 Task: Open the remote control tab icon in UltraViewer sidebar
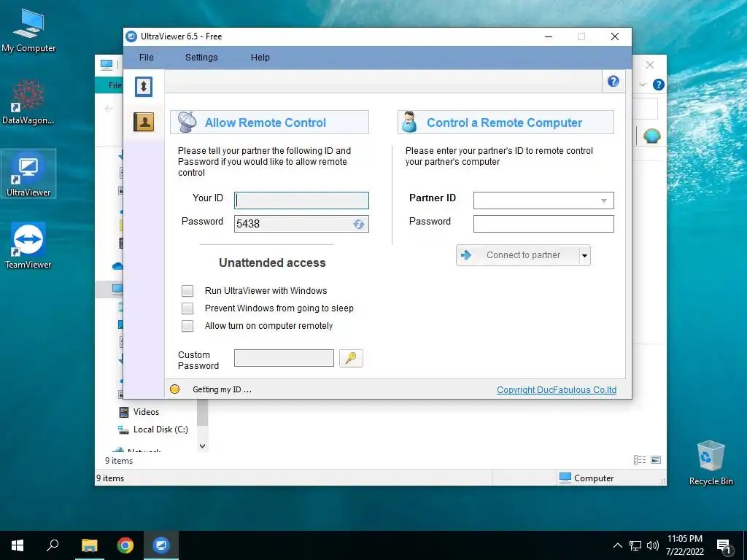pos(144,87)
